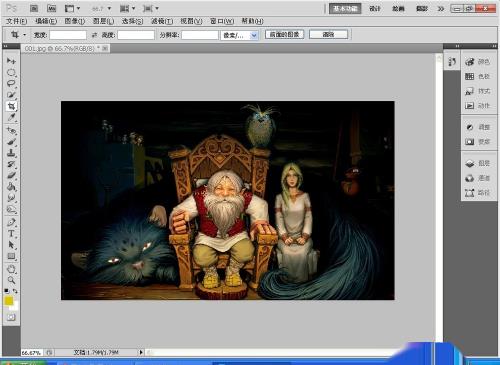Select the Brush tool
The image size is (500, 365).
point(11,142)
